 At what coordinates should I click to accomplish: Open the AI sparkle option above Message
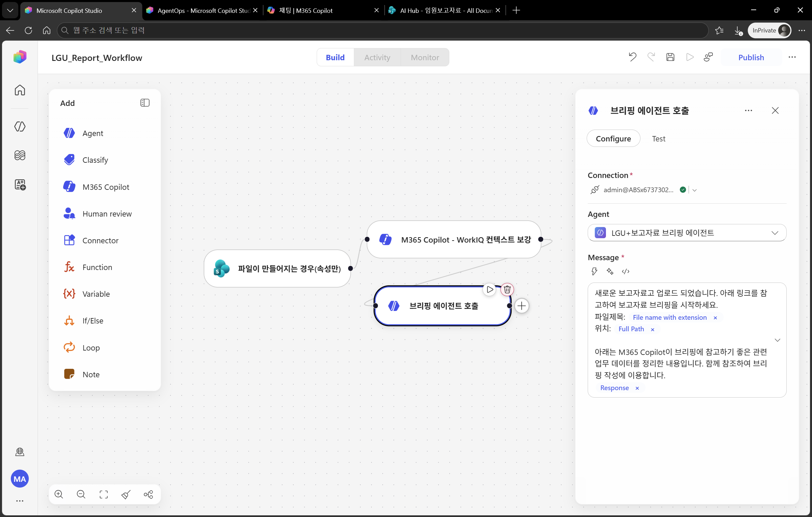610,271
